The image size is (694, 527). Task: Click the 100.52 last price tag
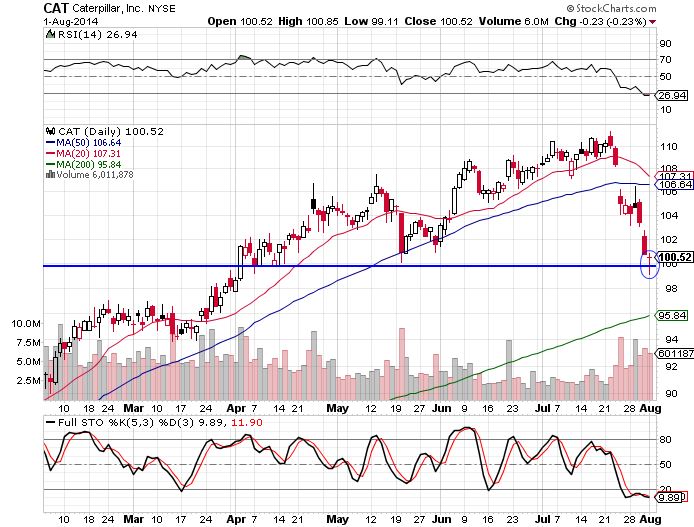[675, 257]
